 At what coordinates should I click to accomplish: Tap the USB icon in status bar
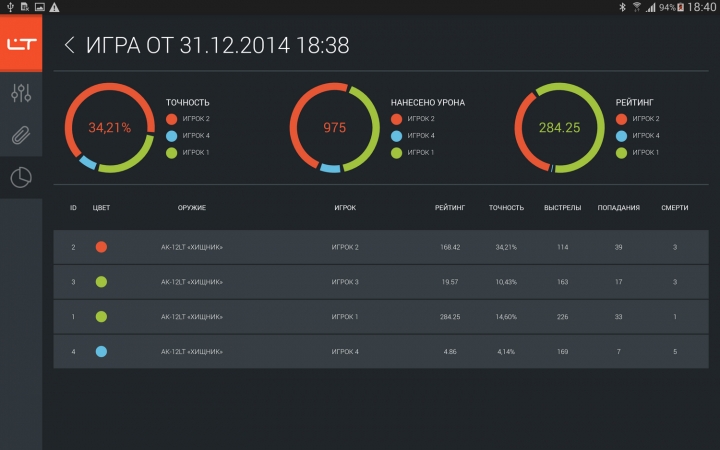[10, 7]
